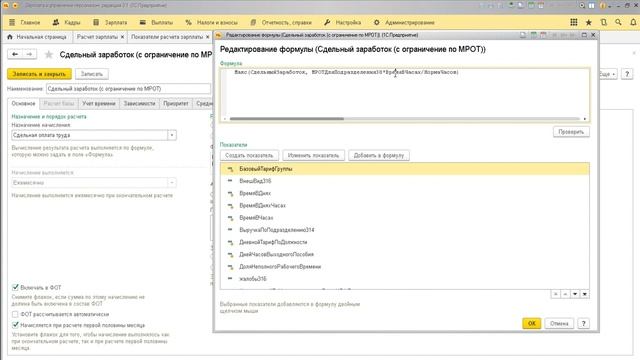Viewport: 640px width, 360px height.
Task: Select ДоляНеполногоРабочегоВремени row
Action: (x=405, y=267)
